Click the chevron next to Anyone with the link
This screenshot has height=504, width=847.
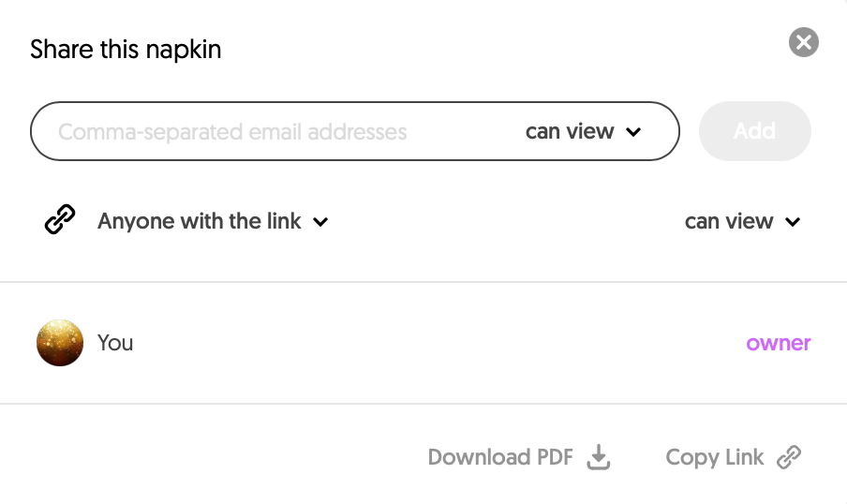point(320,222)
